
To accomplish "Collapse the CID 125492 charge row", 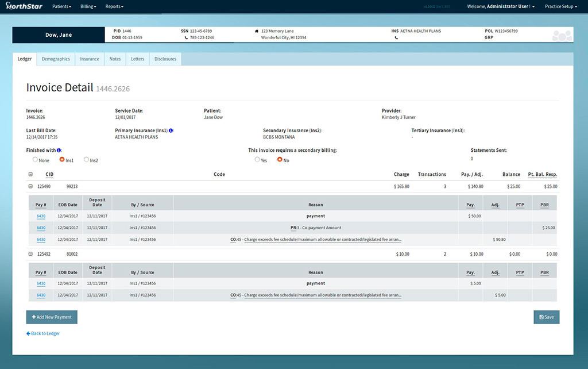I will [31, 253].
